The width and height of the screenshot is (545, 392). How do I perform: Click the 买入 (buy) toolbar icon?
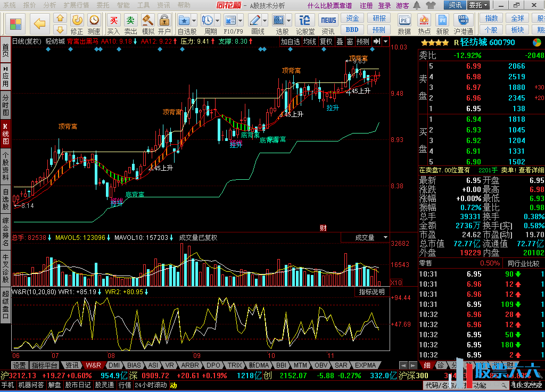coord(113,24)
